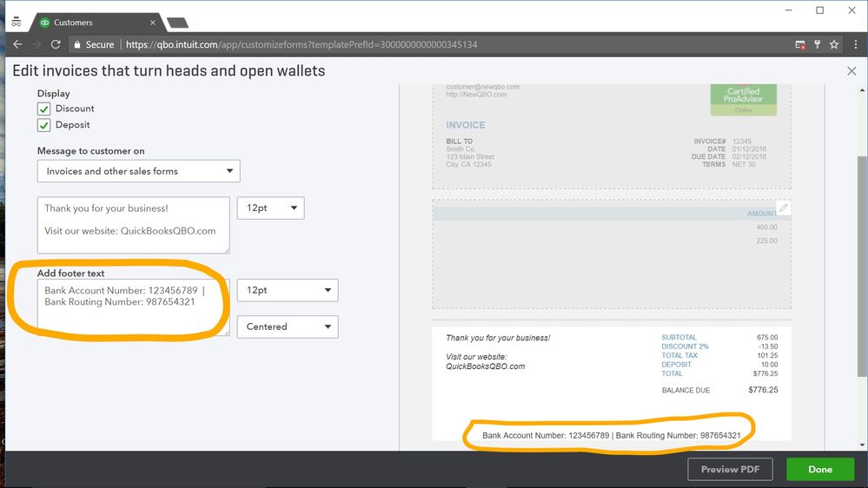Uncheck the Deposit checkbox
868x488 pixels.
(43, 125)
